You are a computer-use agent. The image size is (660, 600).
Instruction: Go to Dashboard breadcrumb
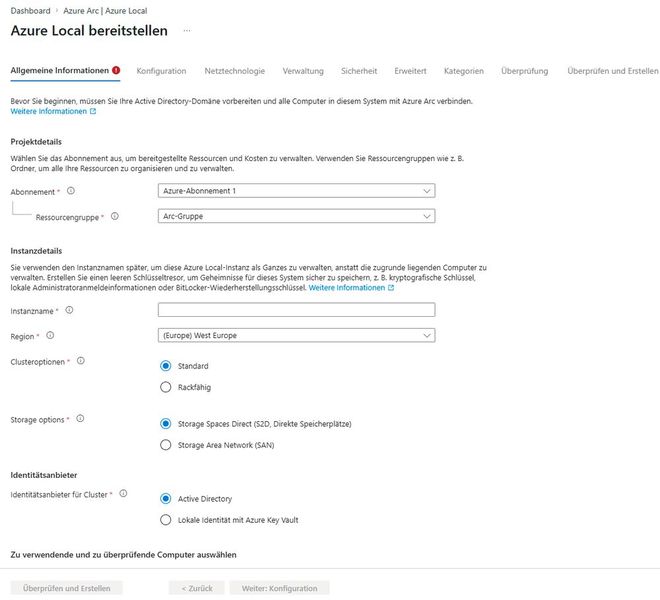point(30,11)
